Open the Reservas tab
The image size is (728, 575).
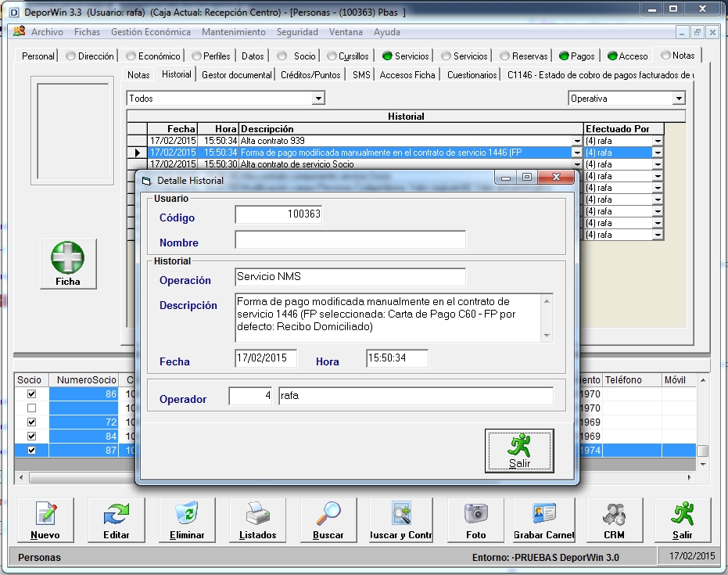coord(524,56)
